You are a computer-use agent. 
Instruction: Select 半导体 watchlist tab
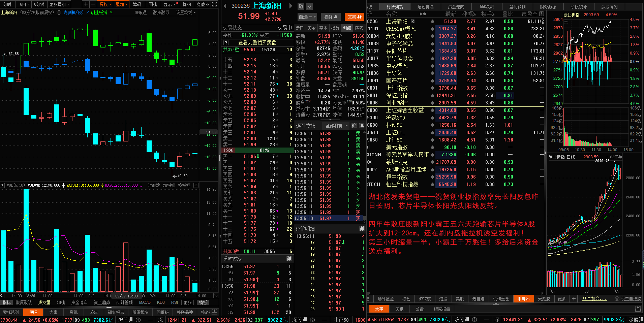point(523,299)
